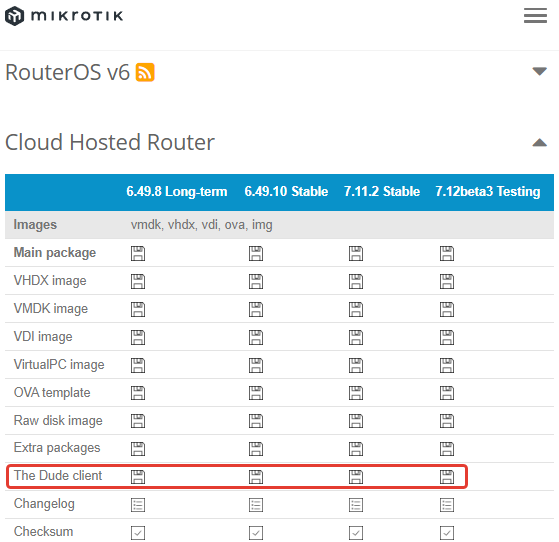
Task: Download The Dude client for 7.11.2 Stable
Action: [x=356, y=477]
